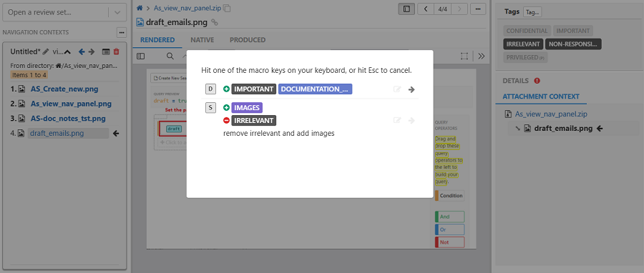Select the ATTACHMENT CONTEXT tab
This screenshot has height=273, width=644.
[541, 96]
